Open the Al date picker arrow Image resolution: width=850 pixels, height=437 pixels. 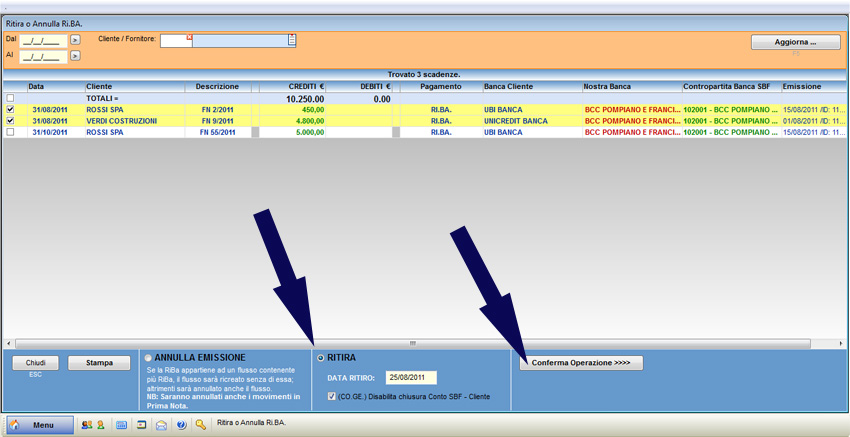tap(75, 56)
